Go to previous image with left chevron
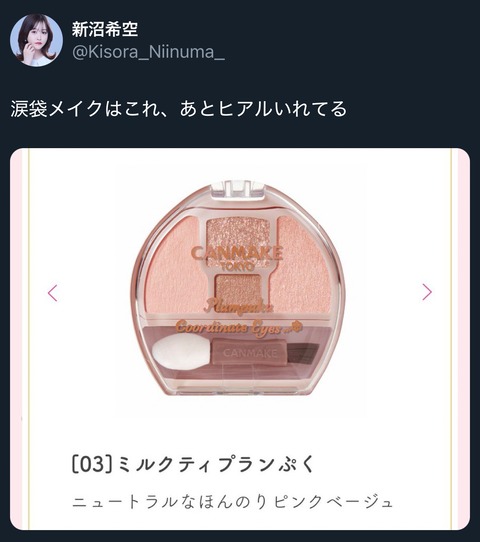The height and width of the screenshot is (542, 480). pyautogui.click(x=53, y=293)
